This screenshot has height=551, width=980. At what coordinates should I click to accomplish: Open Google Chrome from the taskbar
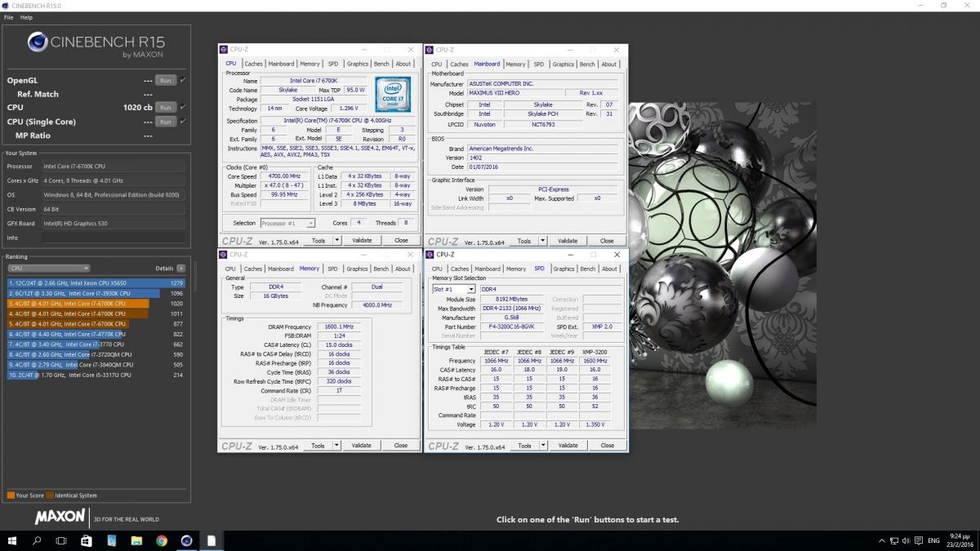[x=162, y=540]
